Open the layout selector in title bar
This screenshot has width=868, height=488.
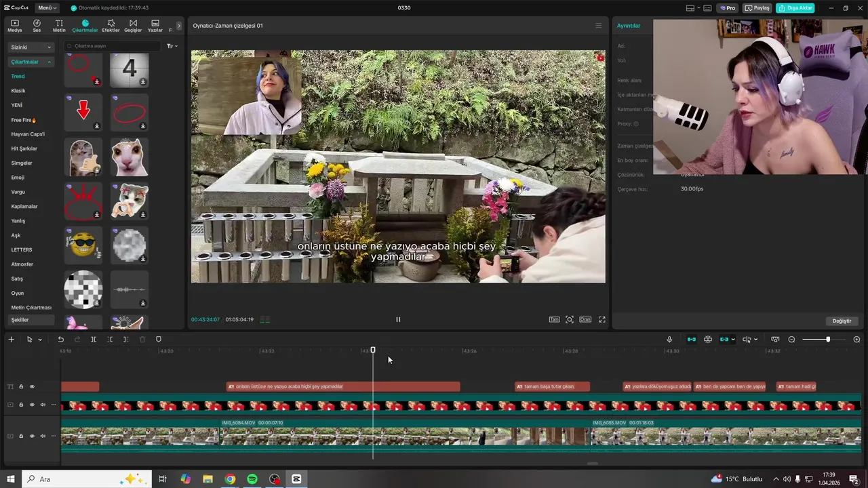click(x=692, y=8)
